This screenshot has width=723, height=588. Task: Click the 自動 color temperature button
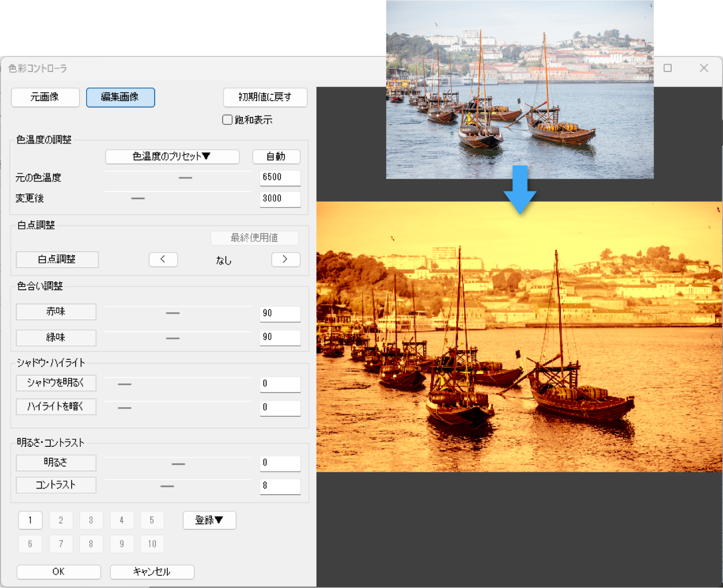point(276,156)
